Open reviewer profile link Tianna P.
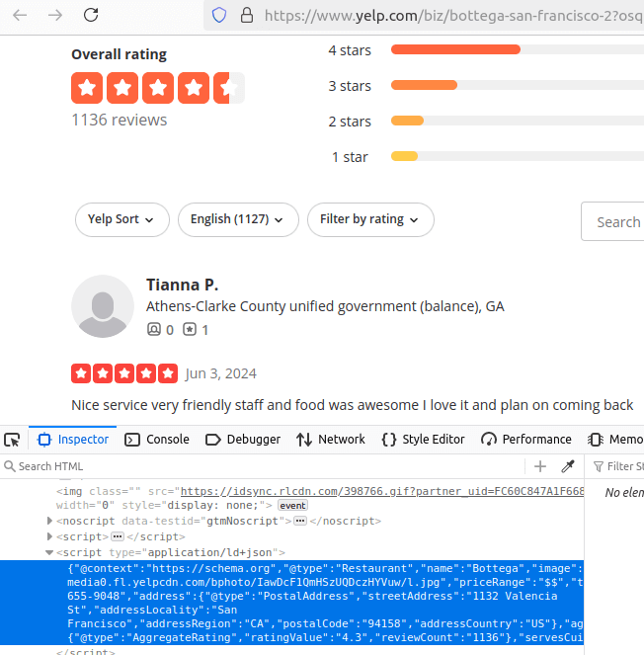644x655 pixels. (182, 285)
